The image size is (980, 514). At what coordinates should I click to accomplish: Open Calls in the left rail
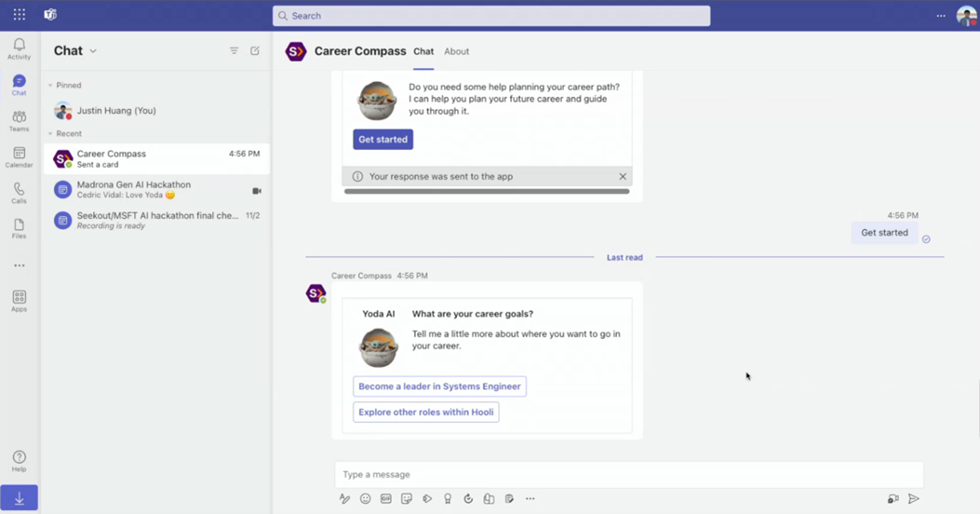[x=19, y=193]
